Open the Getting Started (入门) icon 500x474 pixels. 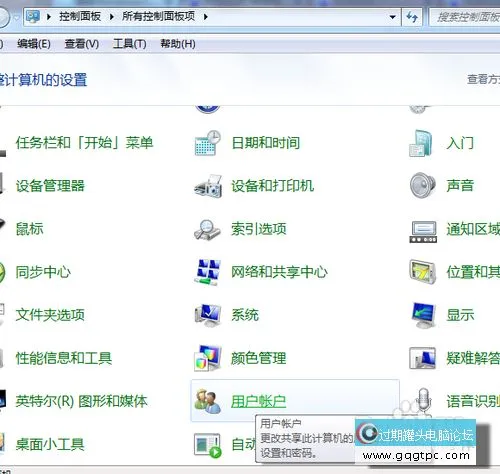[421, 143]
